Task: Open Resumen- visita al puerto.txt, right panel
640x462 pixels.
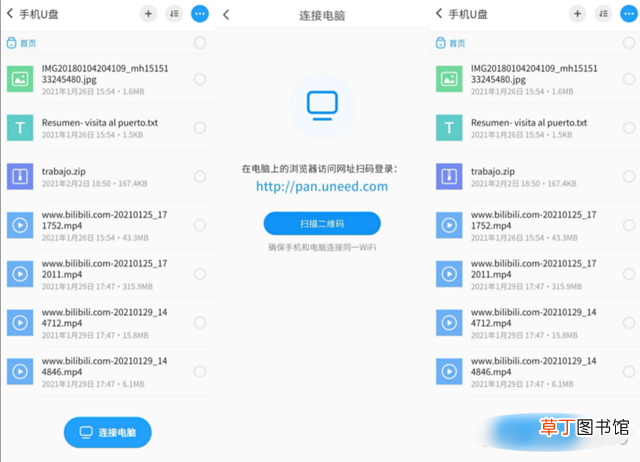Action: click(529, 122)
